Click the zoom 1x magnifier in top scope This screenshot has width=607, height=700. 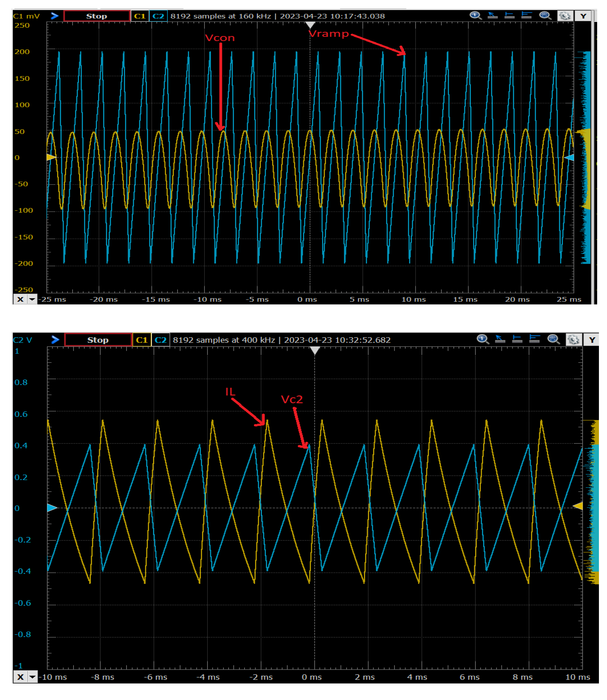476,16
